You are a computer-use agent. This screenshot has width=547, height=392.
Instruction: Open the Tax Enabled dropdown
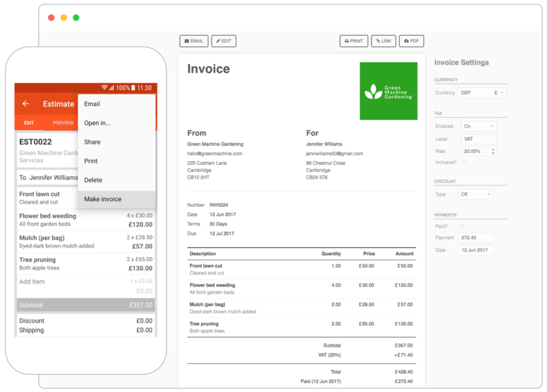click(479, 126)
